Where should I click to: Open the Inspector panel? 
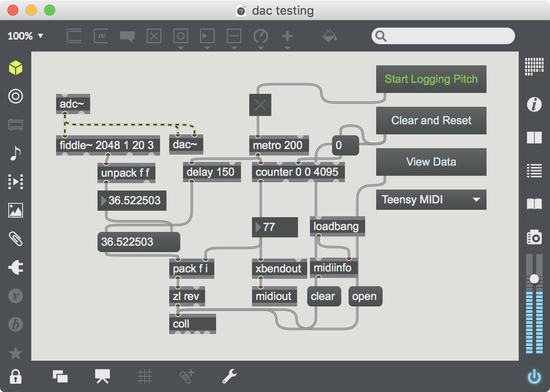[x=534, y=104]
